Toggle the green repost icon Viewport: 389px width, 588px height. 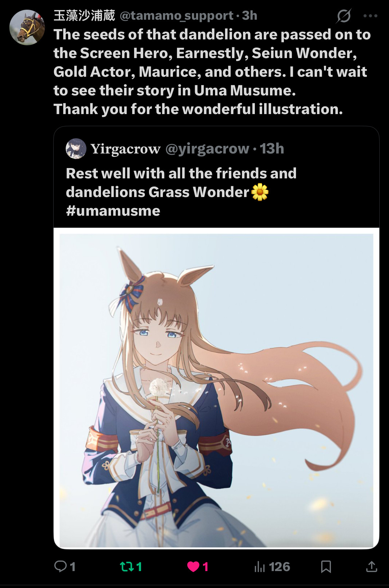click(126, 567)
